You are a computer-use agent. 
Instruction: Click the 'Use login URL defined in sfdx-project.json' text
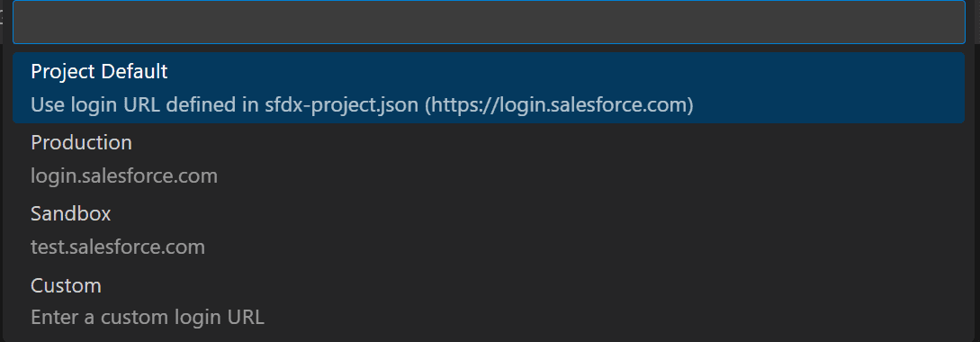pos(224,105)
